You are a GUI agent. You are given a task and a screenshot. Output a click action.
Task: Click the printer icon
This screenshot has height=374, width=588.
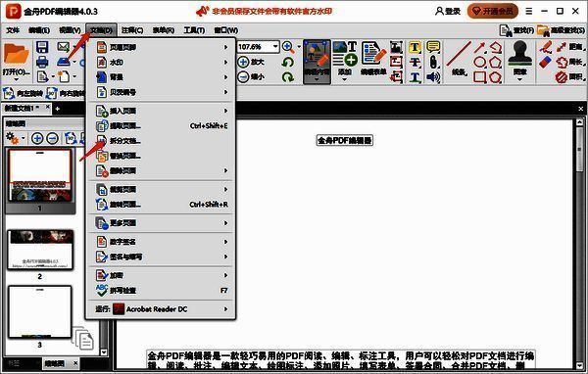point(42,62)
